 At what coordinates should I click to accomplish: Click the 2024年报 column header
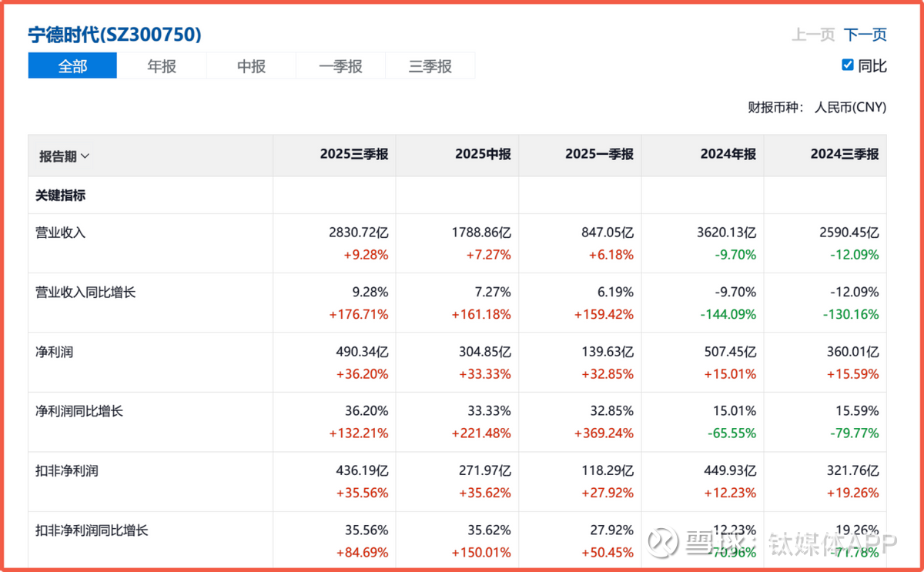pos(728,155)
